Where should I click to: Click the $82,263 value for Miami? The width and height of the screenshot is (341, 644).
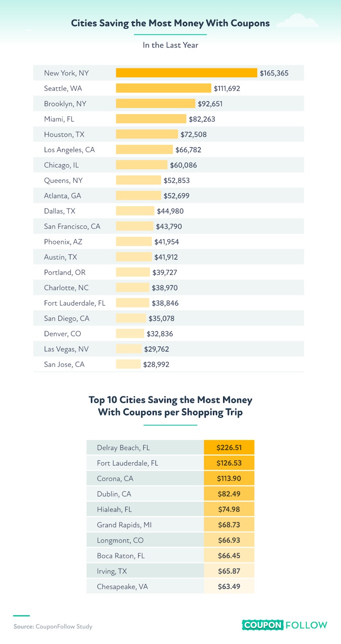[202, 119]
